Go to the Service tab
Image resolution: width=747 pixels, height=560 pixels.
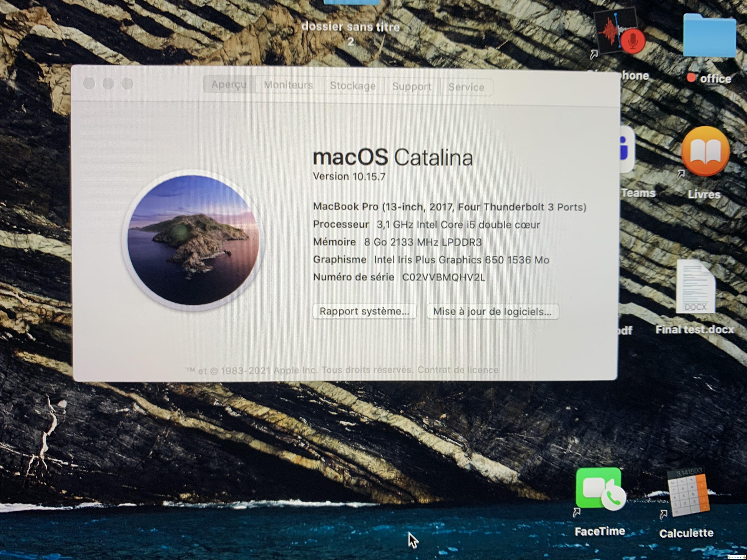click(x=466, y=87)
